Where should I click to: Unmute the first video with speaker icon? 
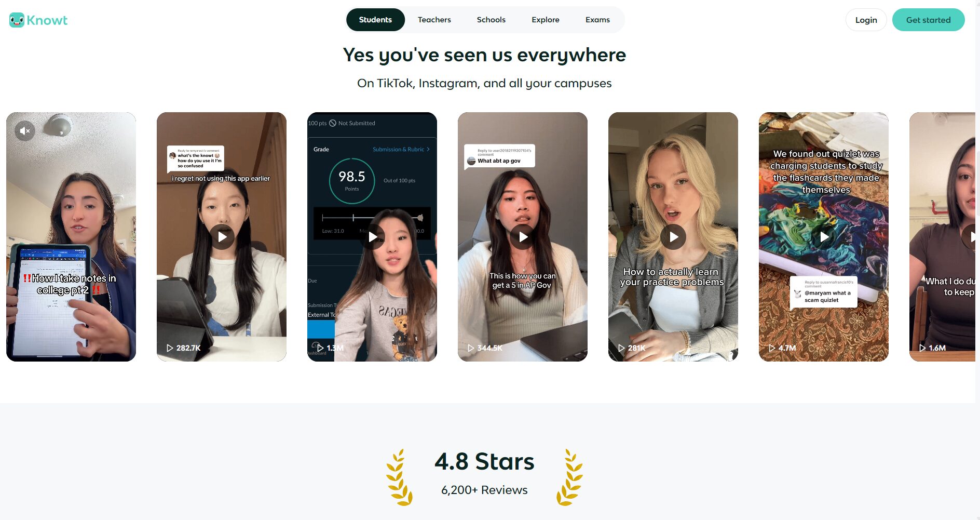click(25, 131)
